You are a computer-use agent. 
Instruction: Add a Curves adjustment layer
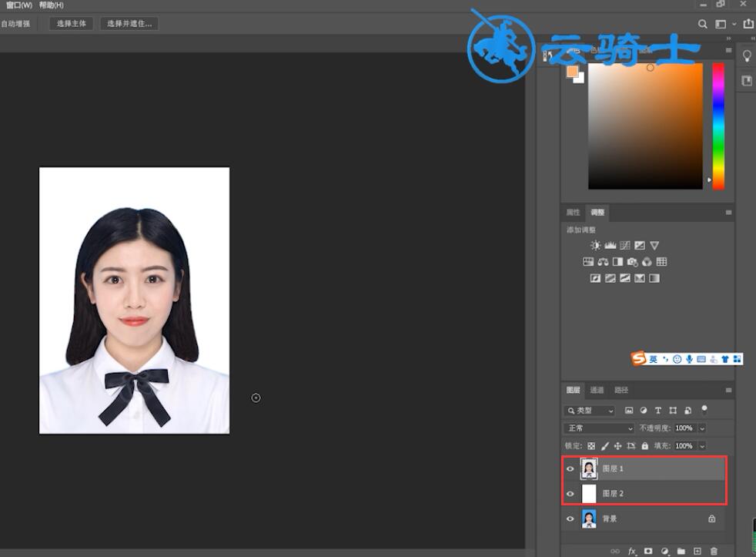(x=625, y=246)
